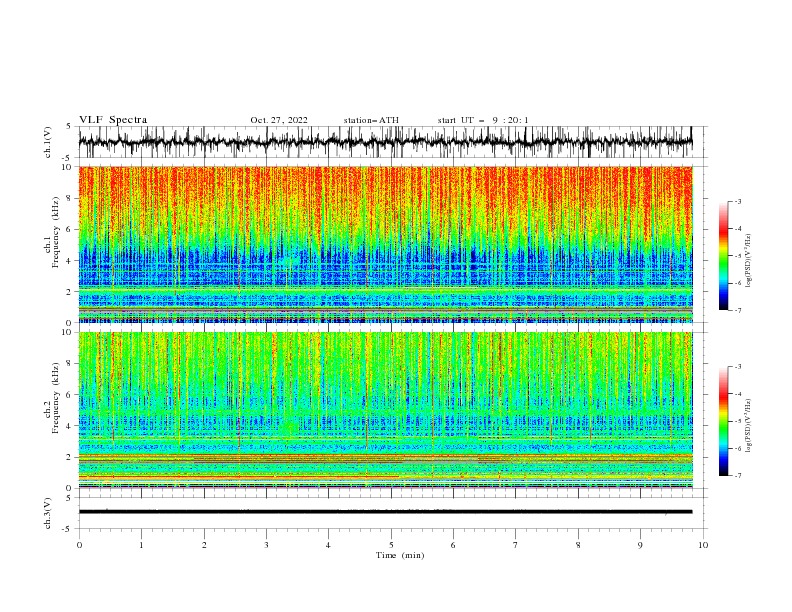The width and height of the screenshot is (792, 612).
Task: Click inside the ch.2 spectrogram panel
Action: click(x=385, y=410)
